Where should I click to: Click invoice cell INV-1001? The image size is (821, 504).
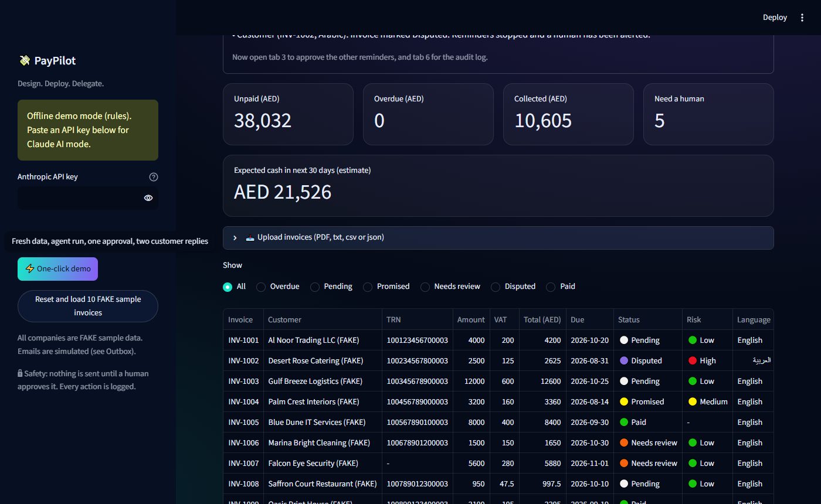pyautogui.click(x=243, y=340)
